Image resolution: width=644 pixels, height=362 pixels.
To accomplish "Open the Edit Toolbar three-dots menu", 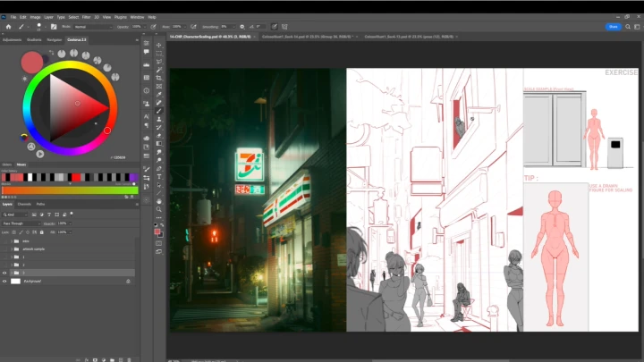I will pyautogui.click(x=159, y=217).
